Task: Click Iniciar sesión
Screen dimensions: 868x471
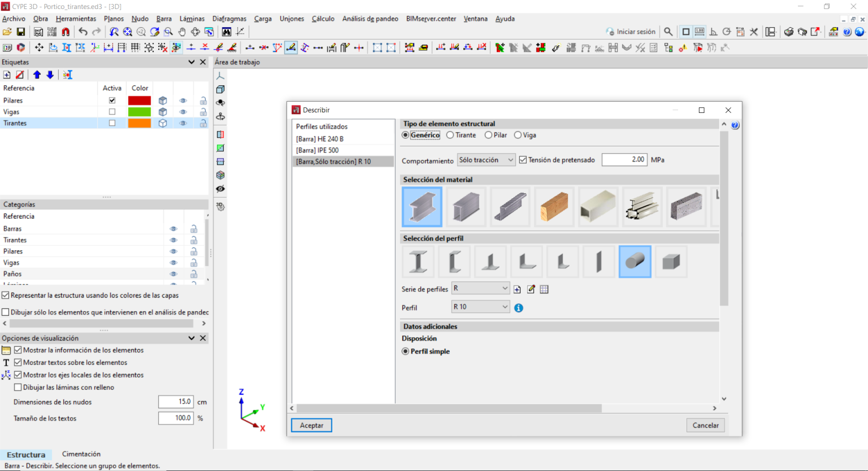Action: coord(631,32)
